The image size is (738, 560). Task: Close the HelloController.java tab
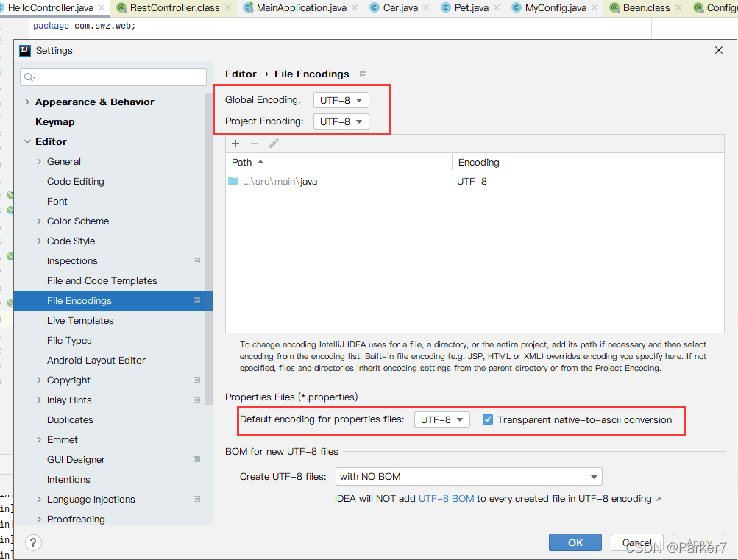[102, 7]
